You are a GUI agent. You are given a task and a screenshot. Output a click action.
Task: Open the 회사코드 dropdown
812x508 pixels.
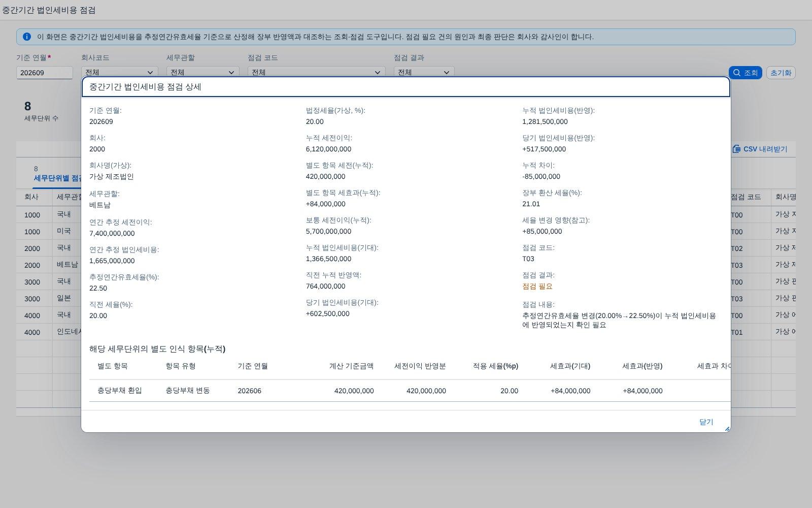[x=120, y=73]
